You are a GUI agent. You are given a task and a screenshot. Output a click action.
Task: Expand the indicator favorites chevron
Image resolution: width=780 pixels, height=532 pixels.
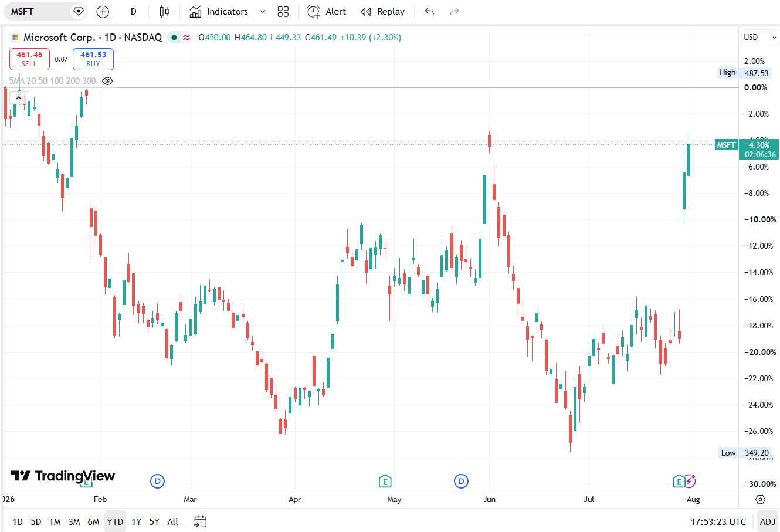(x=262, y=12)
